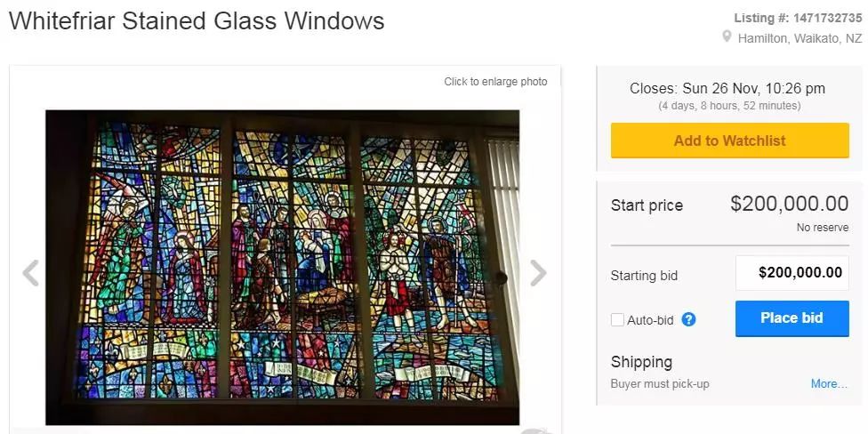
Task: Click the Place bid button
Action: click(x=792, y=318)
